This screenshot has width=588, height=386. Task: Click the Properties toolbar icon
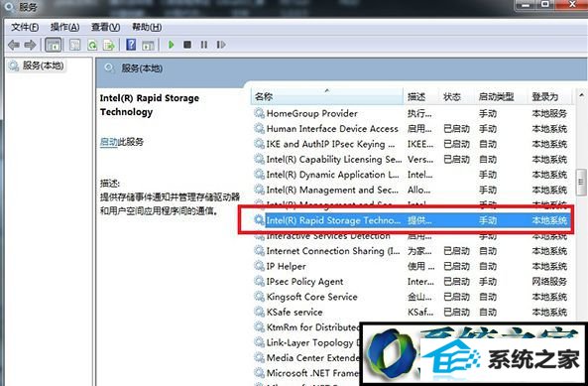click(x=75, y=45)
